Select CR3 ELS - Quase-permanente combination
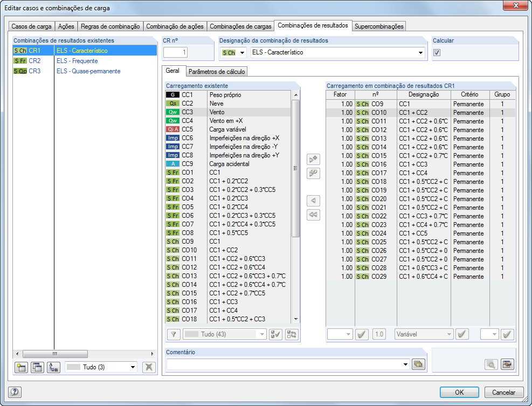 coord(85,71)
